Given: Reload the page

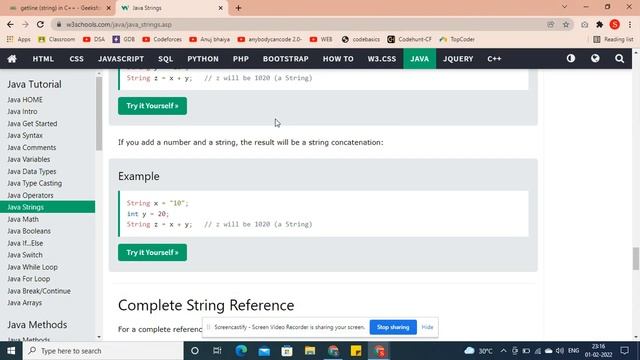Looking at the screenshot, I should (x=40, y=24).
